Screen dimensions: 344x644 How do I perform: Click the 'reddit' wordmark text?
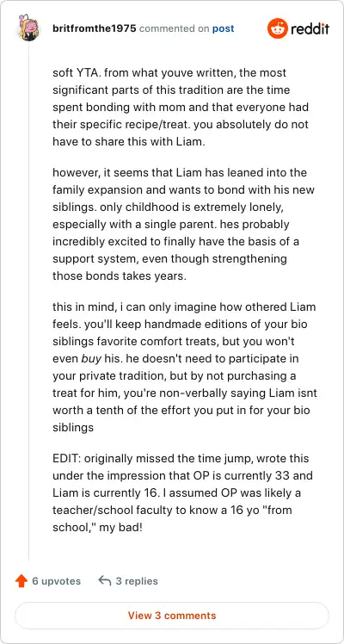[x=310, y=28]
